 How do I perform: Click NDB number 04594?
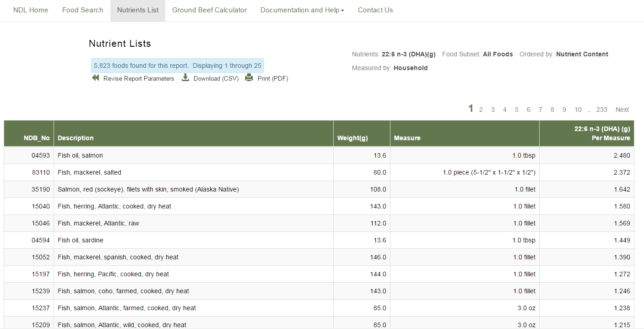tap(41, 240)
